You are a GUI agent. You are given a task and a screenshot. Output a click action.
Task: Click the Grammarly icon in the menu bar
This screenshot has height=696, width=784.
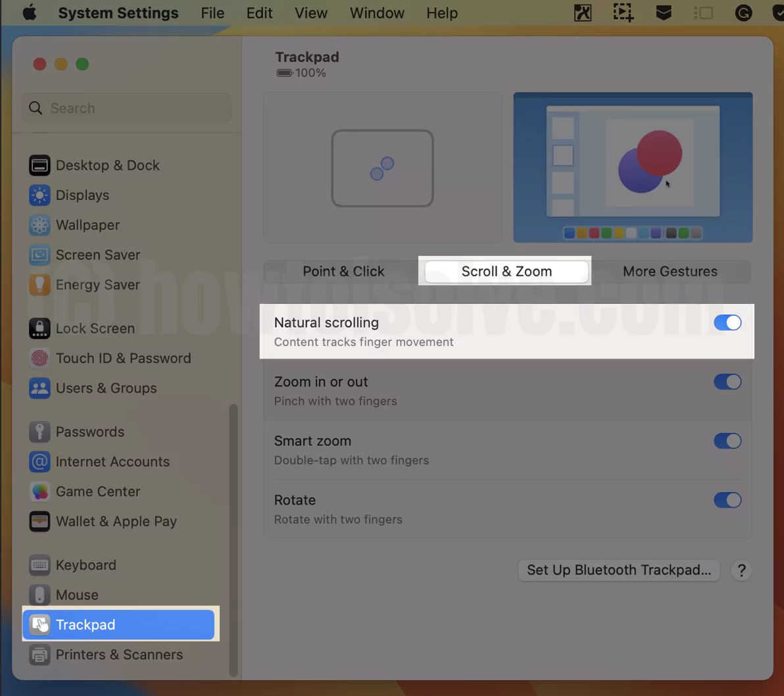tap(743, 12)
